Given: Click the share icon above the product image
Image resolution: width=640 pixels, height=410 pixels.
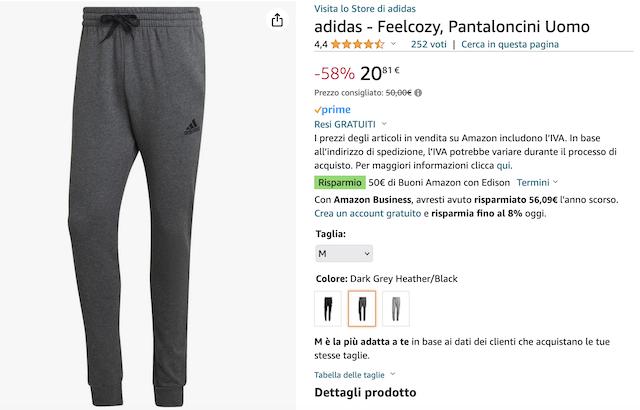Looking at the screenshot, I should tap(277, 20).
